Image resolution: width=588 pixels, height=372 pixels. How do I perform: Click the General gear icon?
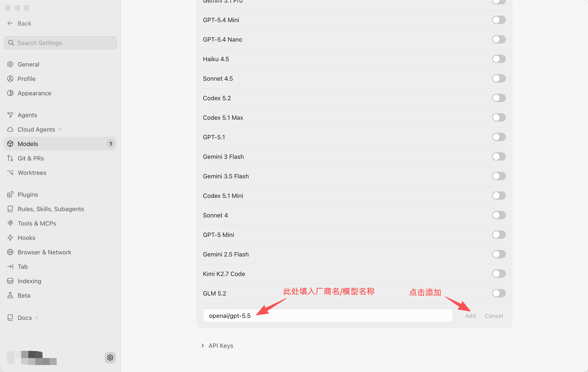click(10, 64)
